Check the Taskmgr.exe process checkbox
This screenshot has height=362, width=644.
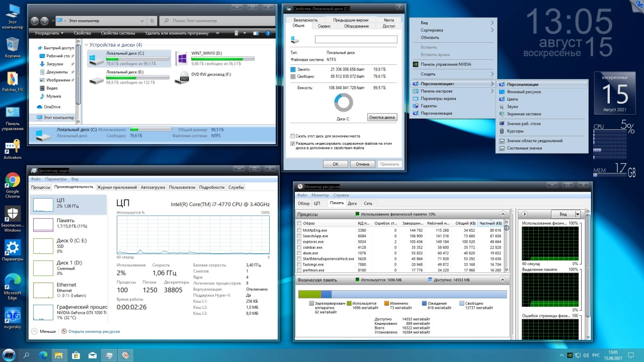299,264
